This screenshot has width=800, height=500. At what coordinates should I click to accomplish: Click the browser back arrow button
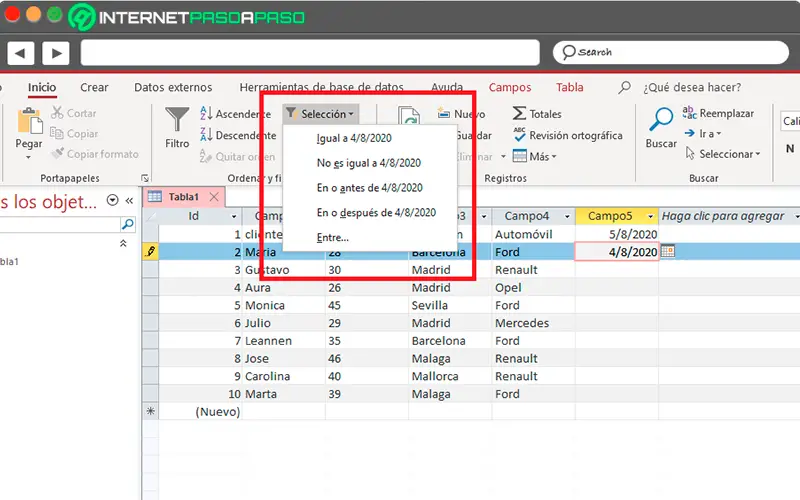20,53
